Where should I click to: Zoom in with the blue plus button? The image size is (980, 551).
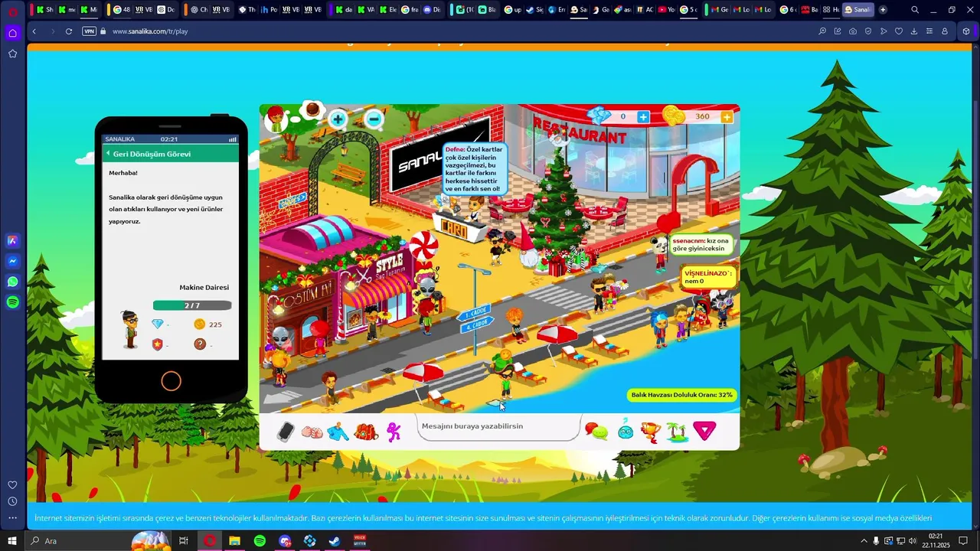coord(338,119)
